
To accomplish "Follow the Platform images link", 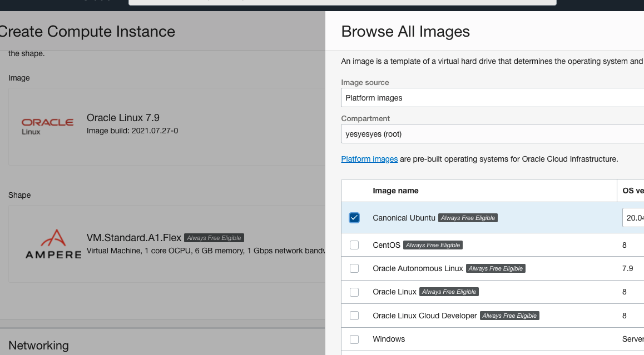I will pyautogui.click(x=369, y=159).
